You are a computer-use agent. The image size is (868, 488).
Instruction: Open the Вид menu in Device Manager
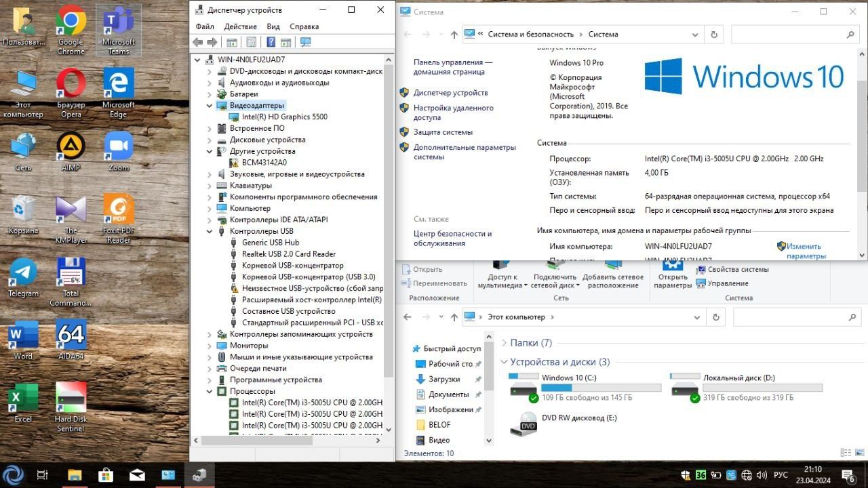click(273, 26)
